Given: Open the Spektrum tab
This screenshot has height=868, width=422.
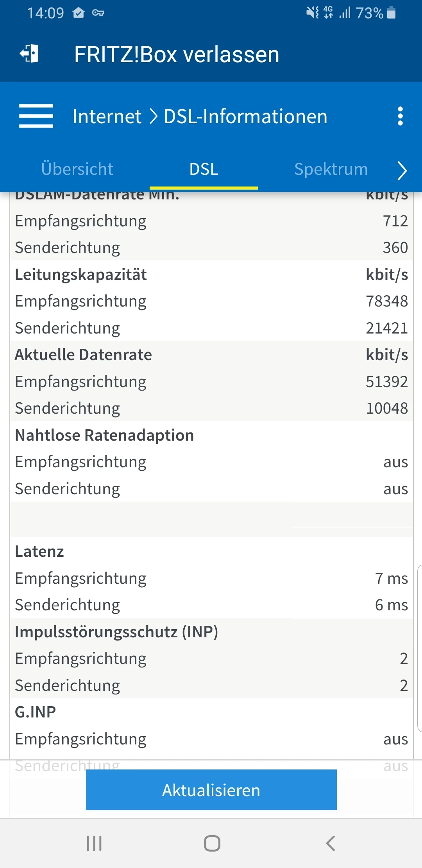Looking at the screenshot, I should (331, 169).
